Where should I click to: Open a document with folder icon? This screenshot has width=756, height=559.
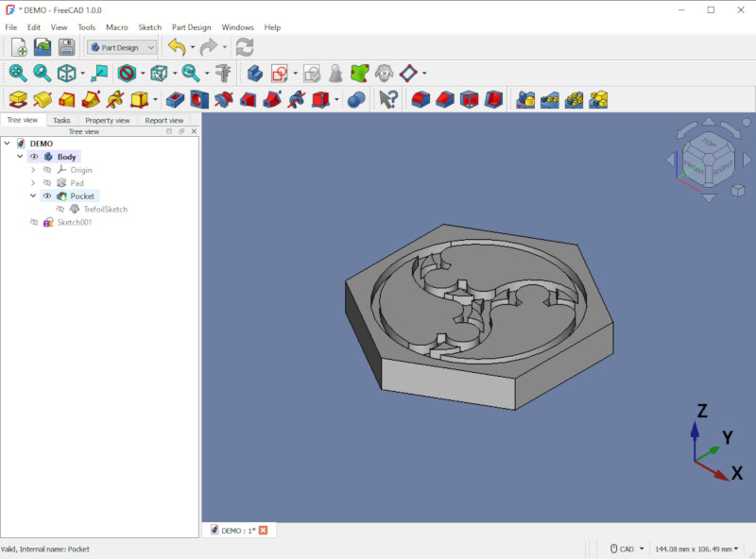tap(43, 47)
